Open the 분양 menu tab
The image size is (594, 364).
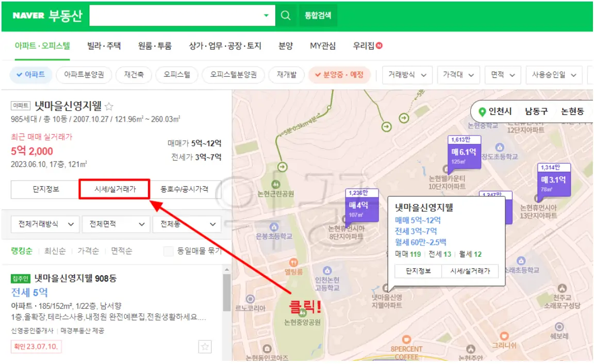[x=286, y=45]
